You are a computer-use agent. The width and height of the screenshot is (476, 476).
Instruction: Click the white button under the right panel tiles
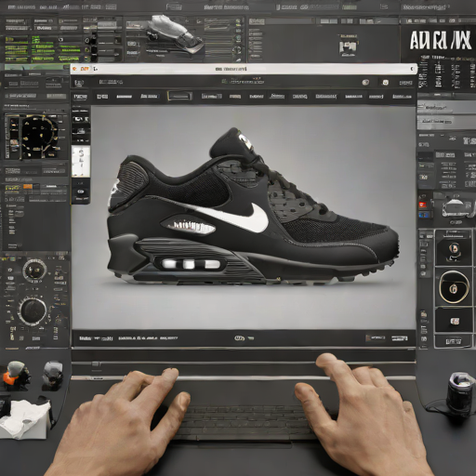(454, 341)
